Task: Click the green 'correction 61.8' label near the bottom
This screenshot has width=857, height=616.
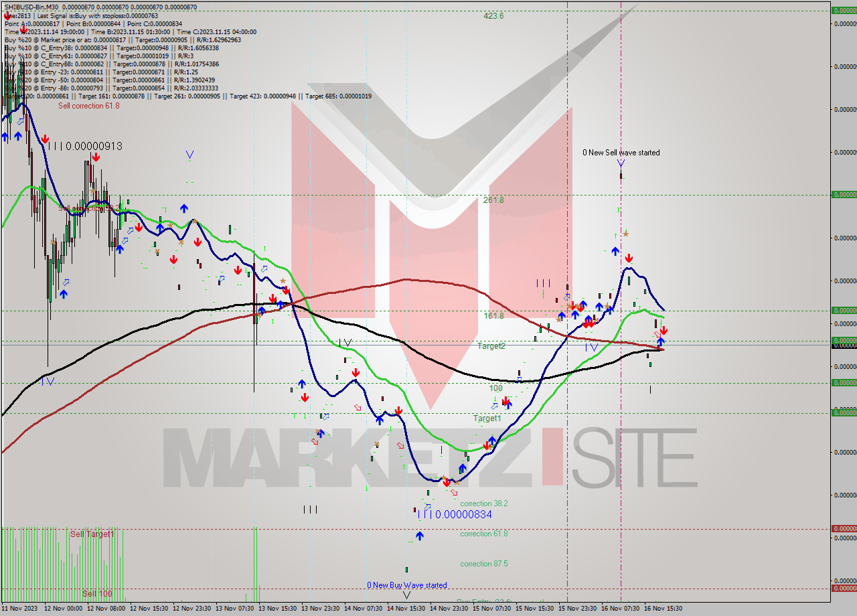Action: click(x=484, y=534)
